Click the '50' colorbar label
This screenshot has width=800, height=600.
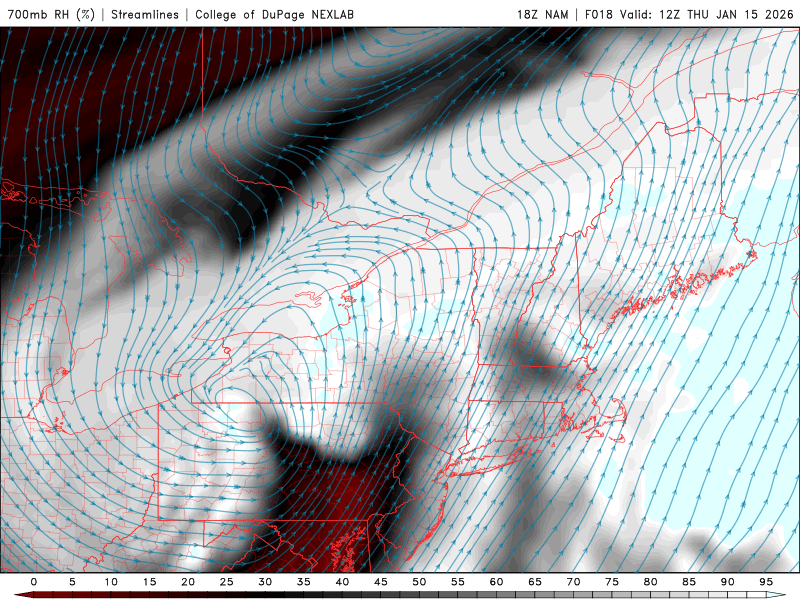419,582
